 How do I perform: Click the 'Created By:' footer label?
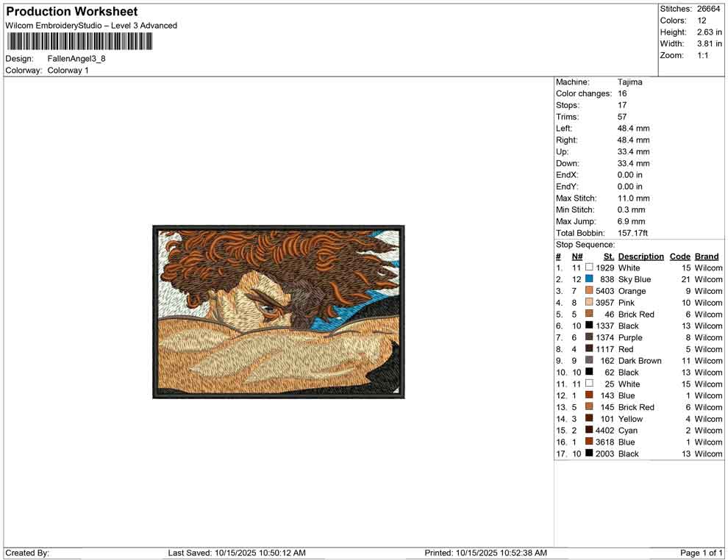click(27, 553)
